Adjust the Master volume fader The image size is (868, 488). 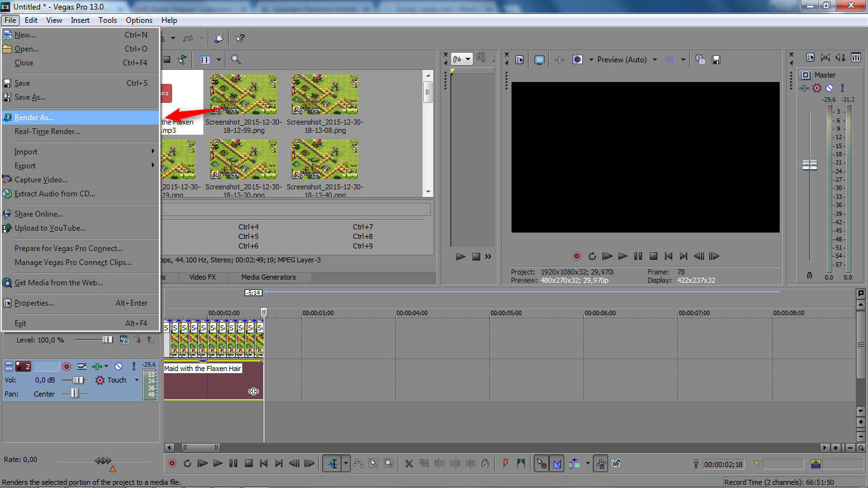(810, 165)
